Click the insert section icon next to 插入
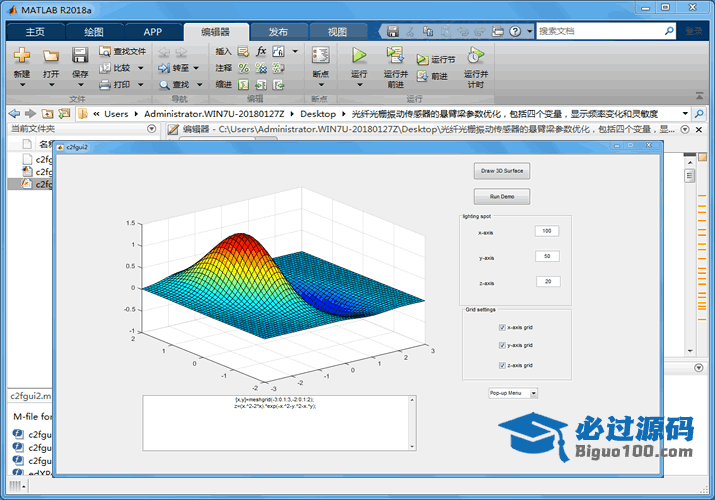 (244, 52)
